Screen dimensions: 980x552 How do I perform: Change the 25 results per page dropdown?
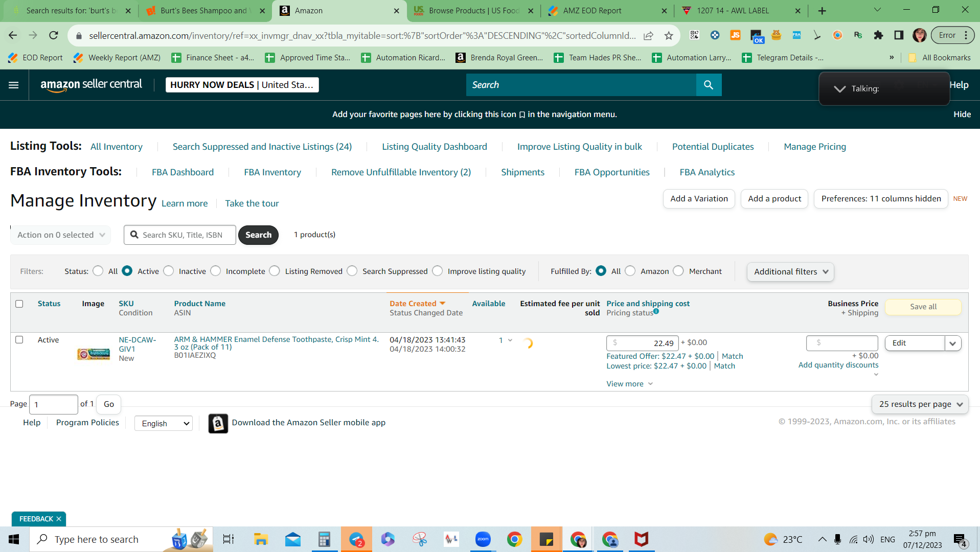coord(920,404)
